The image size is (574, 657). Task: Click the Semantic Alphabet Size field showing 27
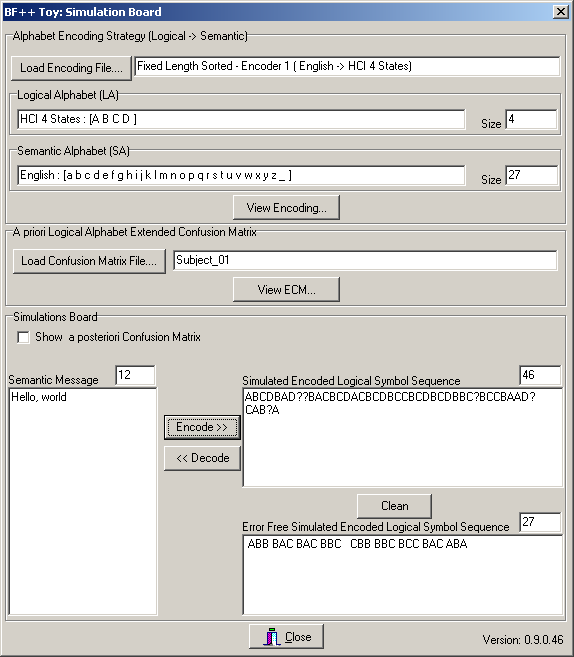click(532, 175)
